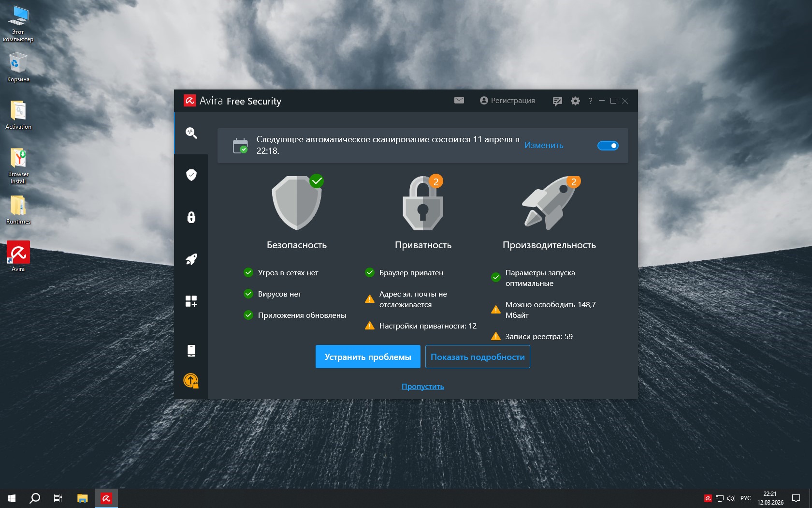Click the large Производительность rocket graphic
Screen dimensions: 812x508
549,203
